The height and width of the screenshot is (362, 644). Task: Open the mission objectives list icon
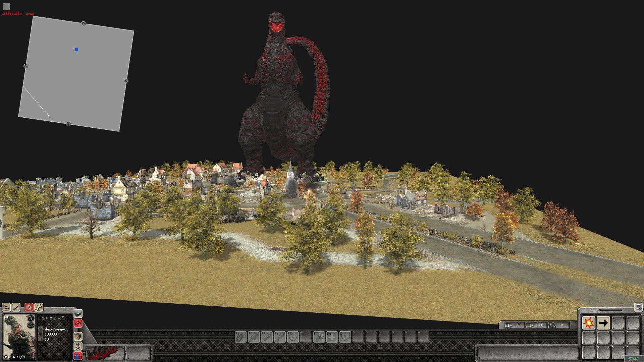point(6,307)
